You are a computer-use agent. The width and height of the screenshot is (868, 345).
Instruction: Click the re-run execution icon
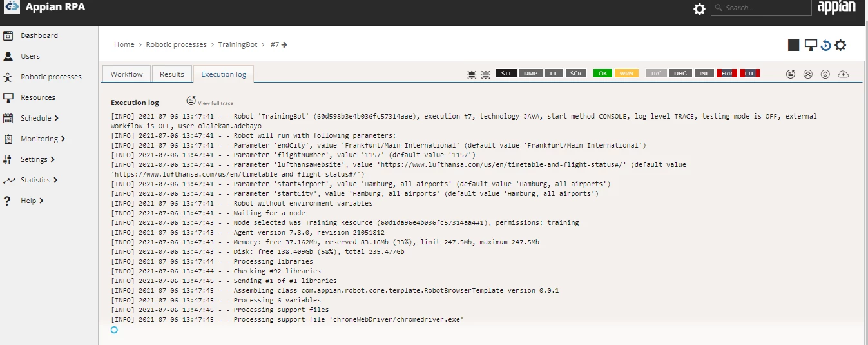click(x=825, y=45)
